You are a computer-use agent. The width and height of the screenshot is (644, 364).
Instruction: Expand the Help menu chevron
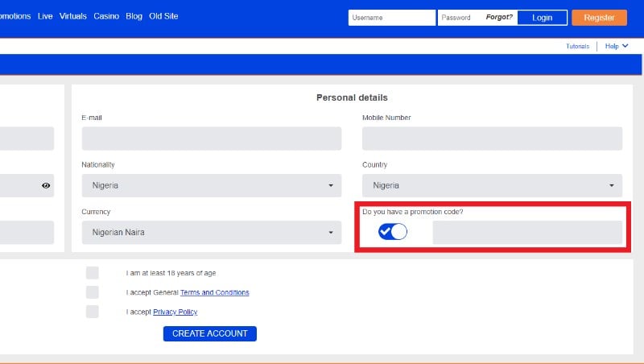(x=625, y=46)
